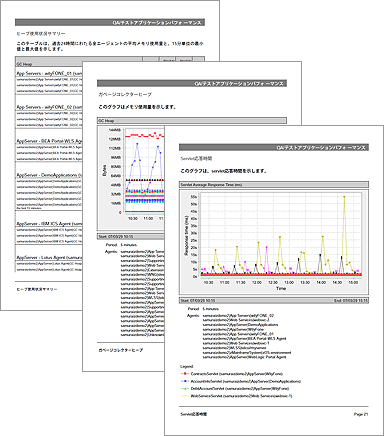
Task: Click the blue heap usage peak in GC chart
Action: click(x=137, y=144)
